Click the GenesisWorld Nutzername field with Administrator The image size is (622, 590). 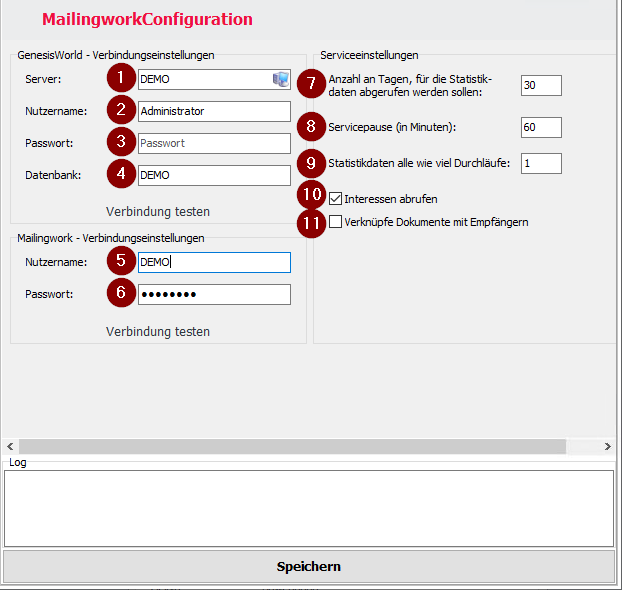coord(214,111)
